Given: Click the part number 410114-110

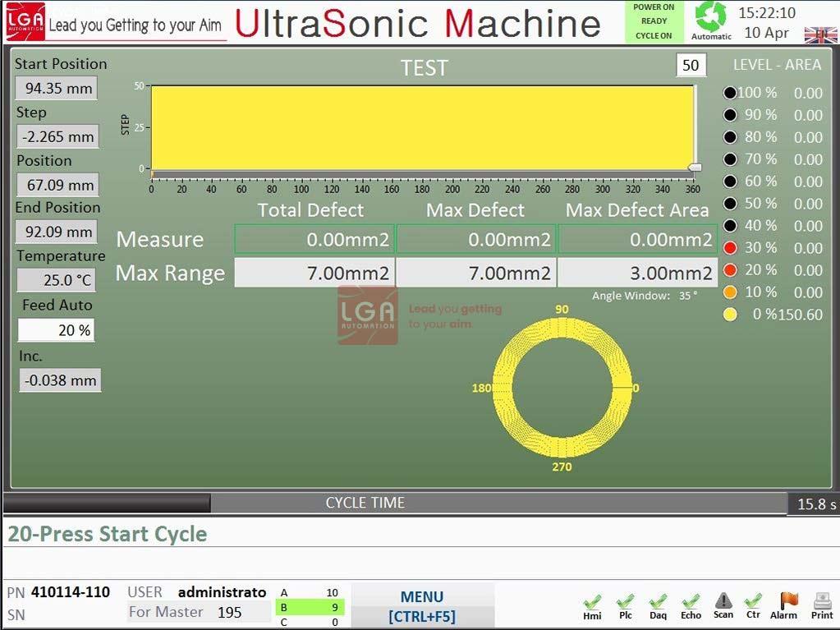Looking at the screenshot, I should click(x=70, y=592).
